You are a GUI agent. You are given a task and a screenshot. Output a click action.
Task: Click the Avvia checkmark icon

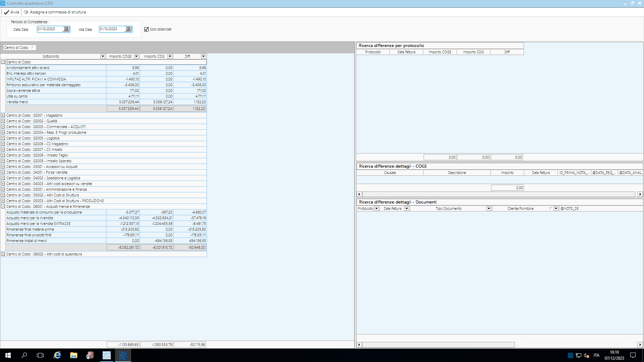(x=6, y=12)
